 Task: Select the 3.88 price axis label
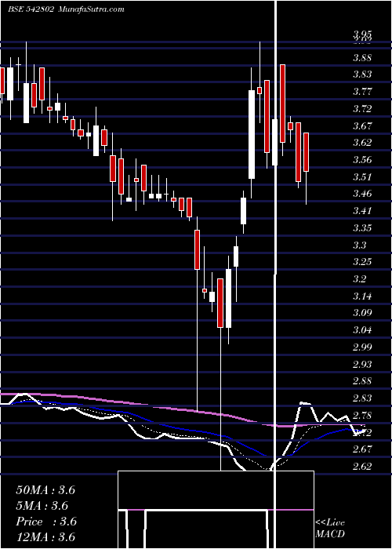[x=362, y=57]
